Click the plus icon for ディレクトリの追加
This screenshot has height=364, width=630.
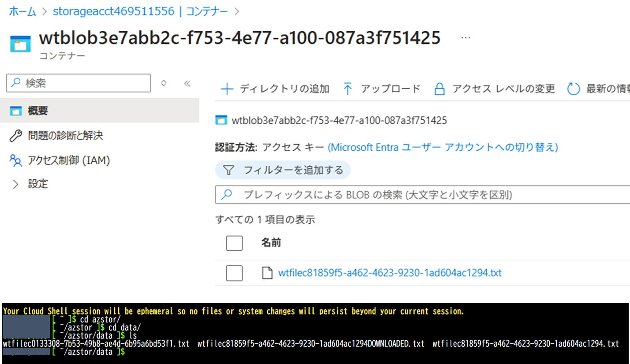click(227, 89)
